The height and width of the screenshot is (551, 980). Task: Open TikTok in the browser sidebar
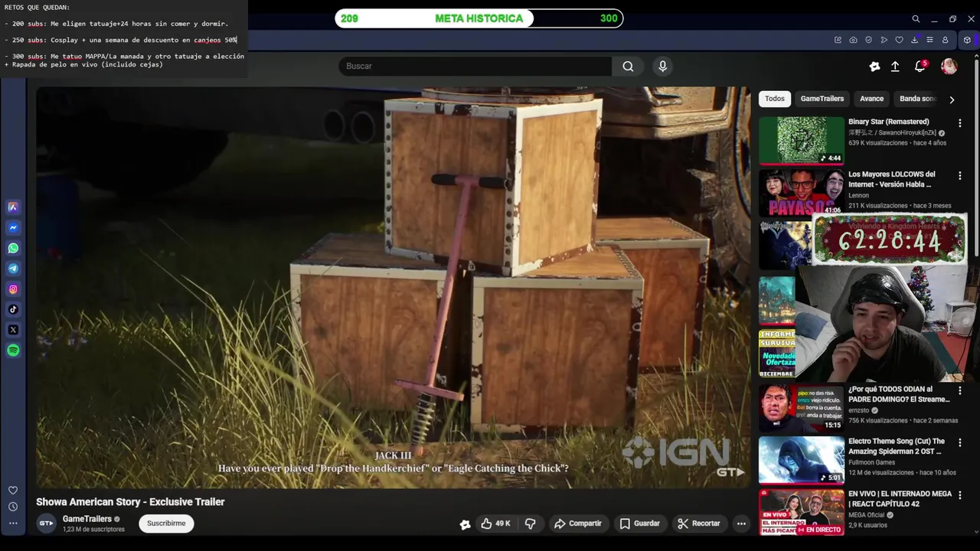click(13, 309)
